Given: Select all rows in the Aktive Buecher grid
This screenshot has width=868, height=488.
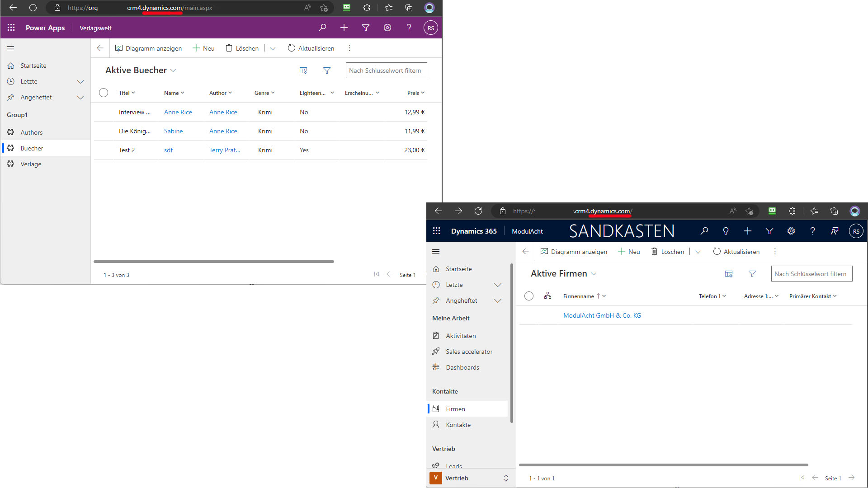Looking at the screenshot, I should point(103,93).
